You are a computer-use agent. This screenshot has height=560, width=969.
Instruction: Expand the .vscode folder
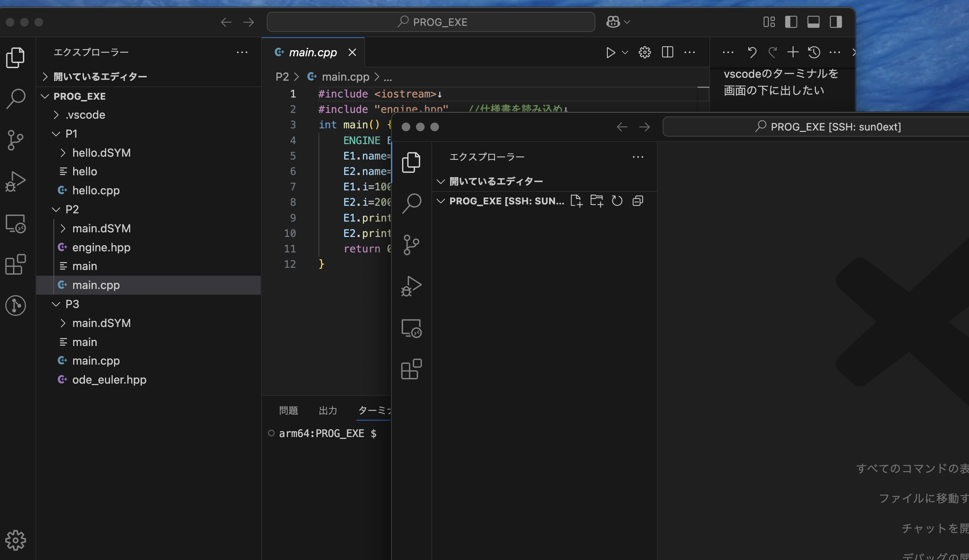(148, 115)
